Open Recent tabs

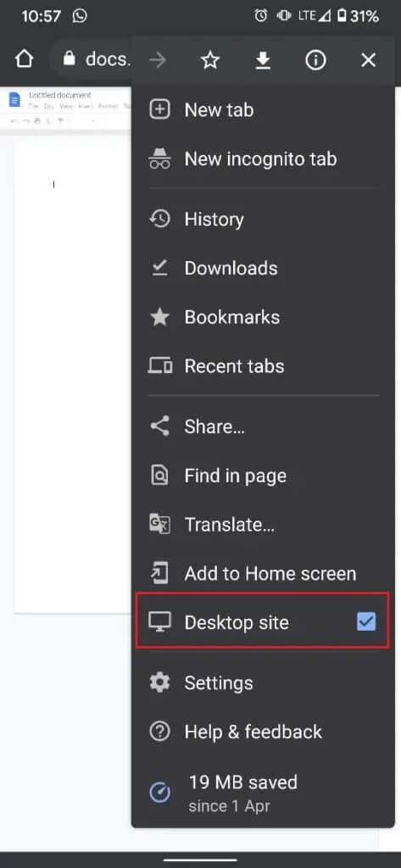click(x=263, y=366)
